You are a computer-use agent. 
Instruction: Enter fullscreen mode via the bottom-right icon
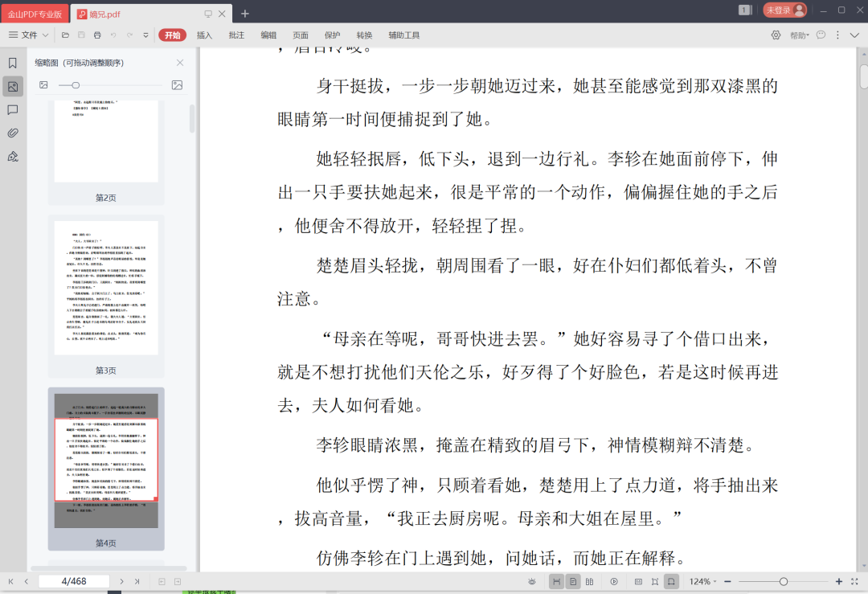point(854,581)
